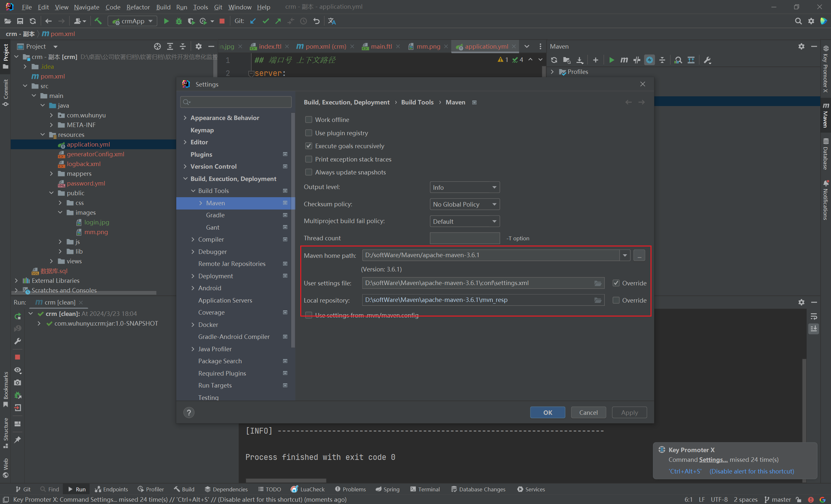Select opened file target icon in Project panel
The height and width of the screenshot is (504, 831).
[157, 46]
